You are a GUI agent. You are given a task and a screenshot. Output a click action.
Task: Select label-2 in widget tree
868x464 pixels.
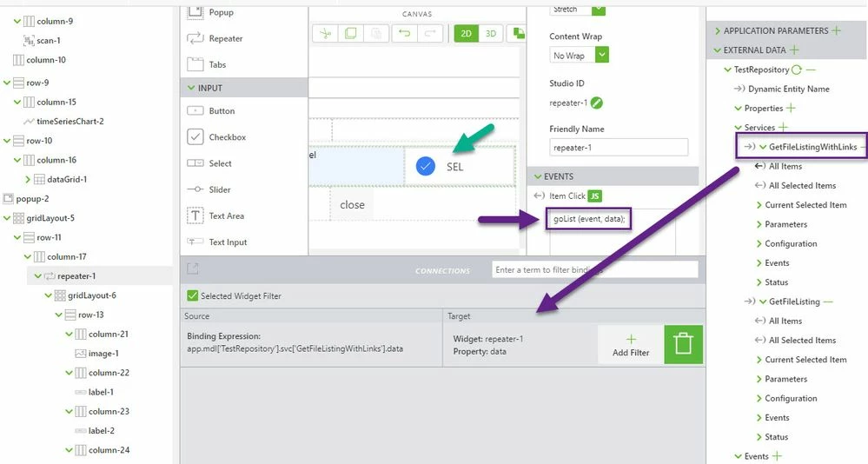102,430
